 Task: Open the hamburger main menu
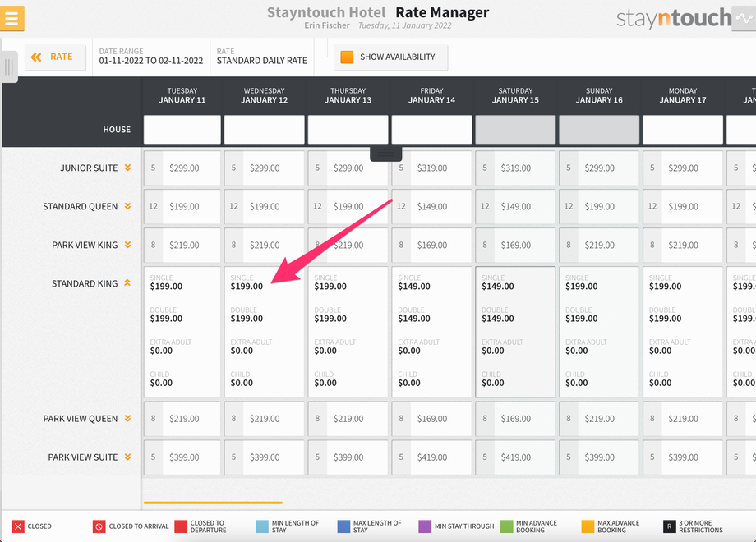click(12, 18)
